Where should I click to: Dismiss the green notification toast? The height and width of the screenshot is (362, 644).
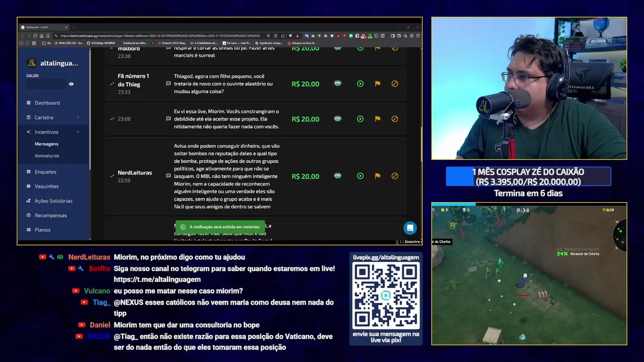click(x=220, y=227)
